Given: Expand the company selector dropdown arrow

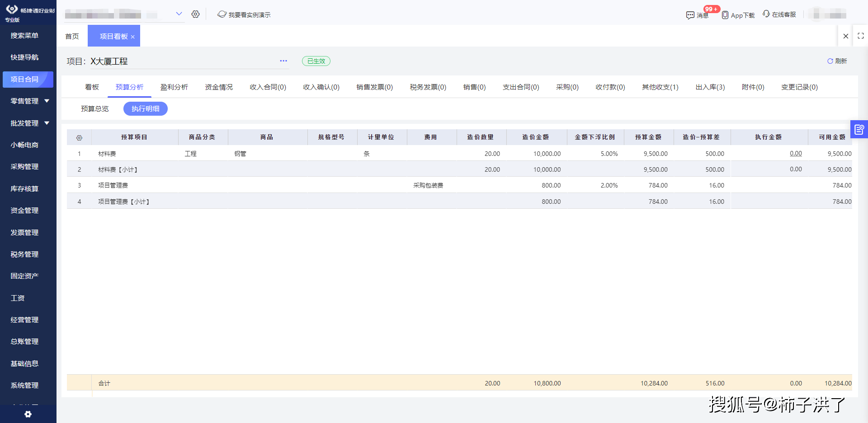Looking at the screenshot, I should [x=179, y=14].
